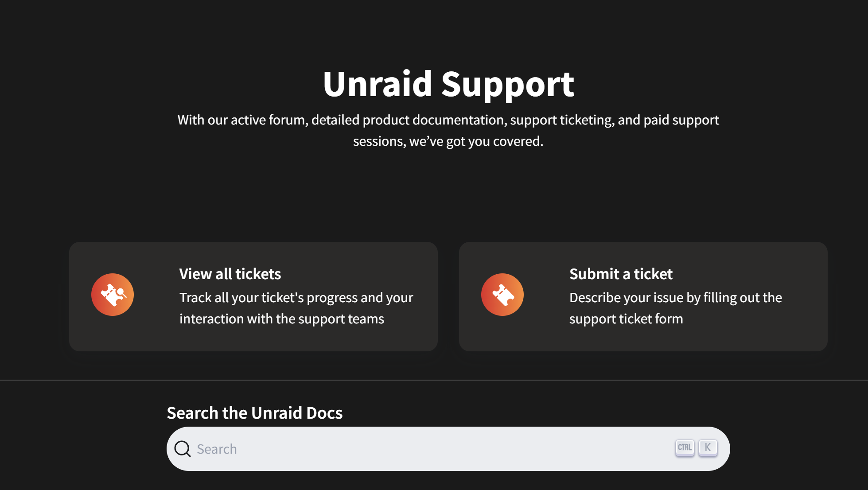Click the Track all your ticket's progress text

(296, 308)
